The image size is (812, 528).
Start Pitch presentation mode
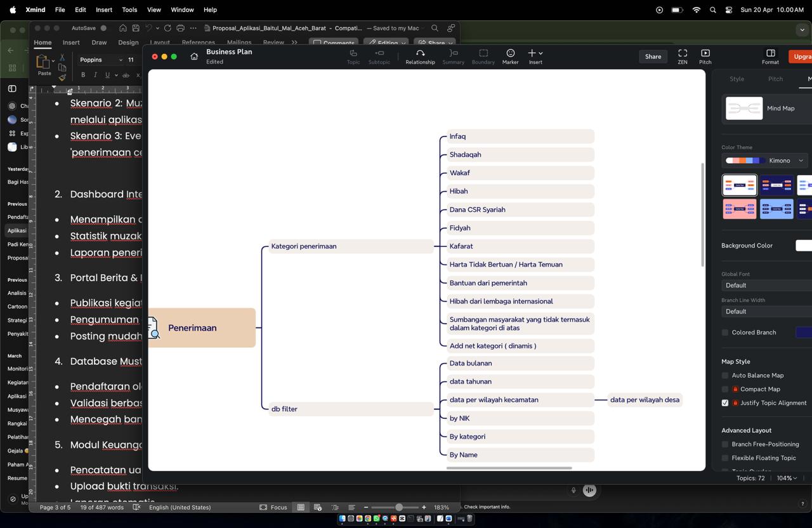(705, 53)
